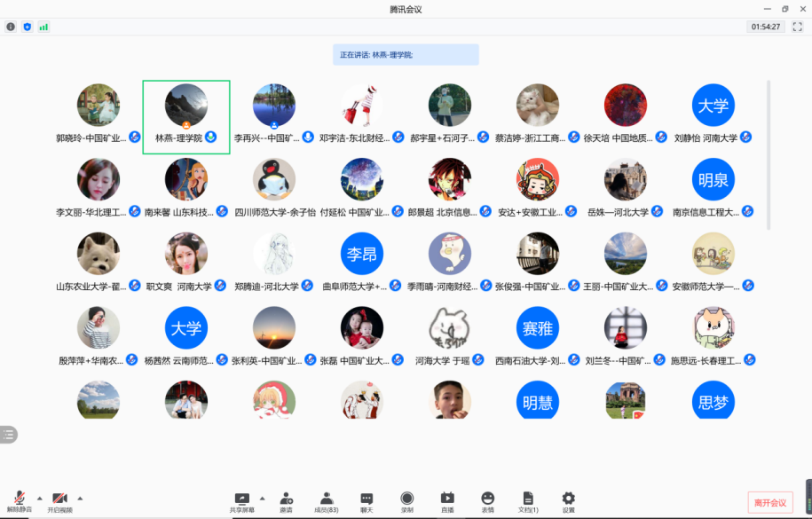Turn on the camera (开启视频)
The image size is (812, 519).
pyautogui.click(x=59, y=502)
